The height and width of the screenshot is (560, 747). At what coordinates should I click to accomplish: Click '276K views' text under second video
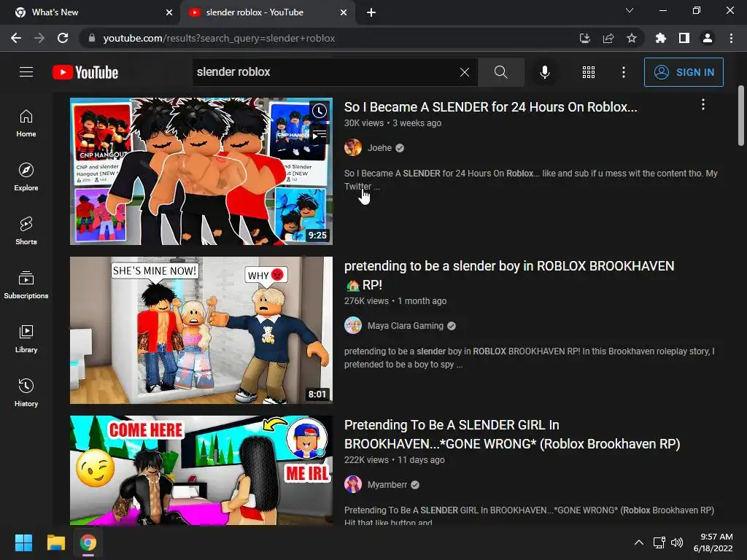point(366,301)
